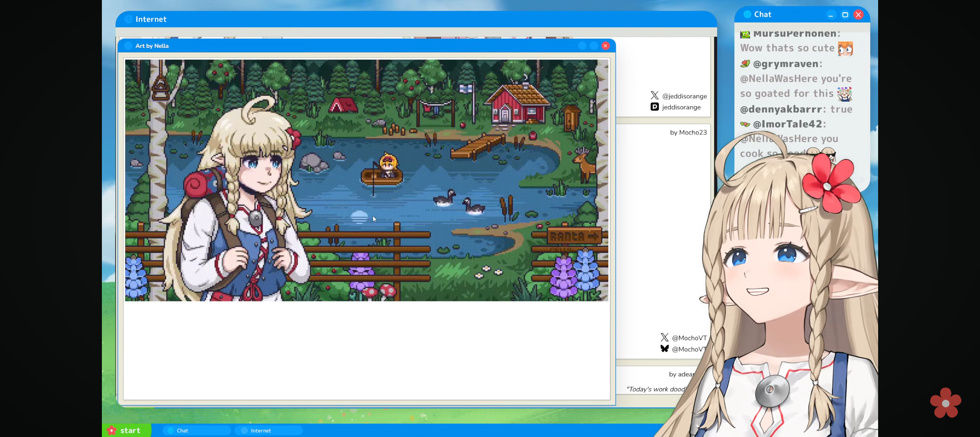
Task: Click the 'Art by Nella' window title
Action: [x=152, y=46]
